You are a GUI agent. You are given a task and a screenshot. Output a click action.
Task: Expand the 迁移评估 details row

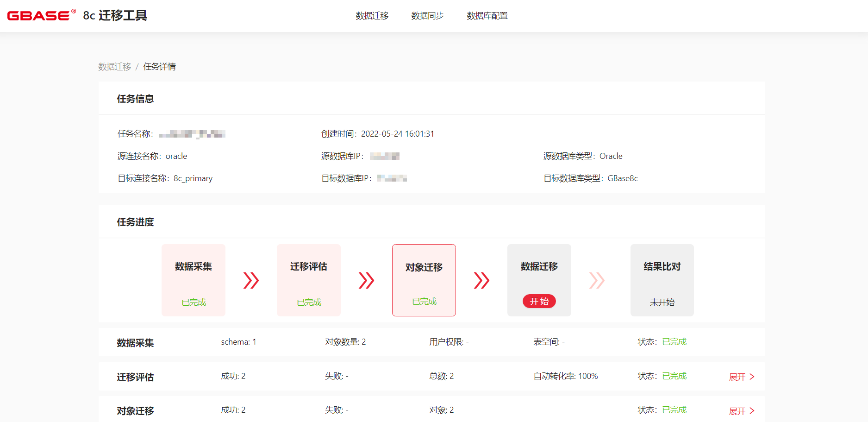742,377
